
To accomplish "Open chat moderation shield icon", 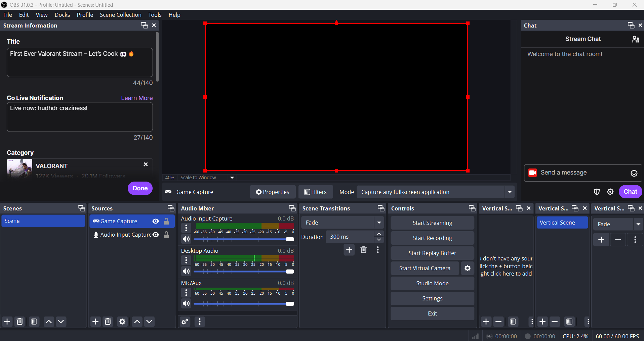I will (x=597, y=192).
